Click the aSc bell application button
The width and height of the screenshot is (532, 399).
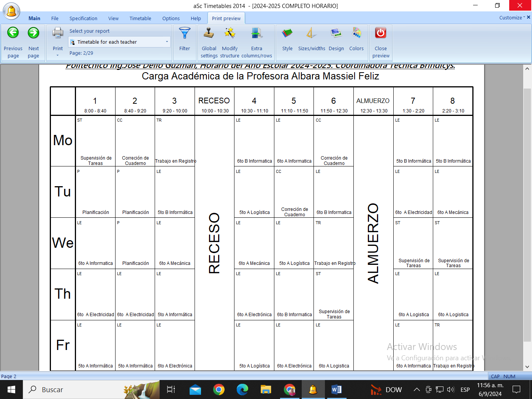tap(11, 11)
